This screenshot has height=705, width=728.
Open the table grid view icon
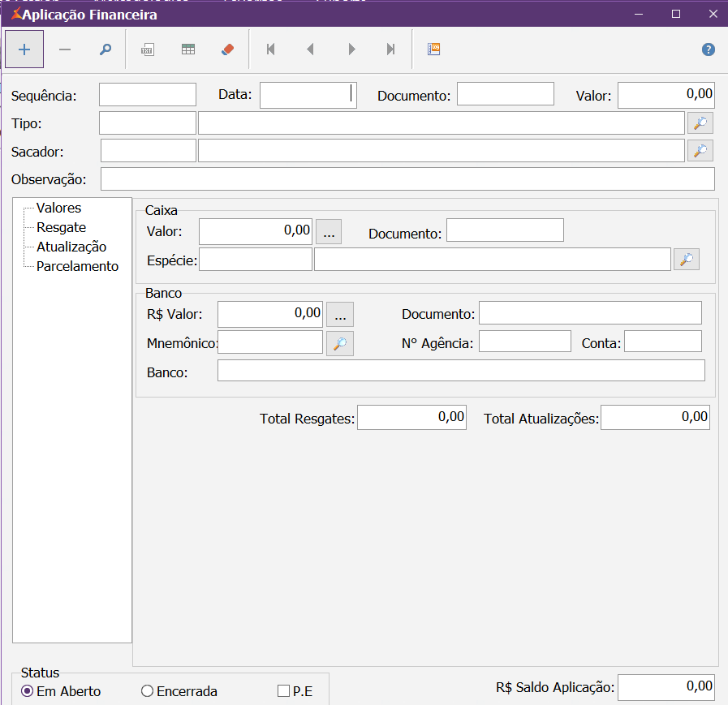point(187,49)
